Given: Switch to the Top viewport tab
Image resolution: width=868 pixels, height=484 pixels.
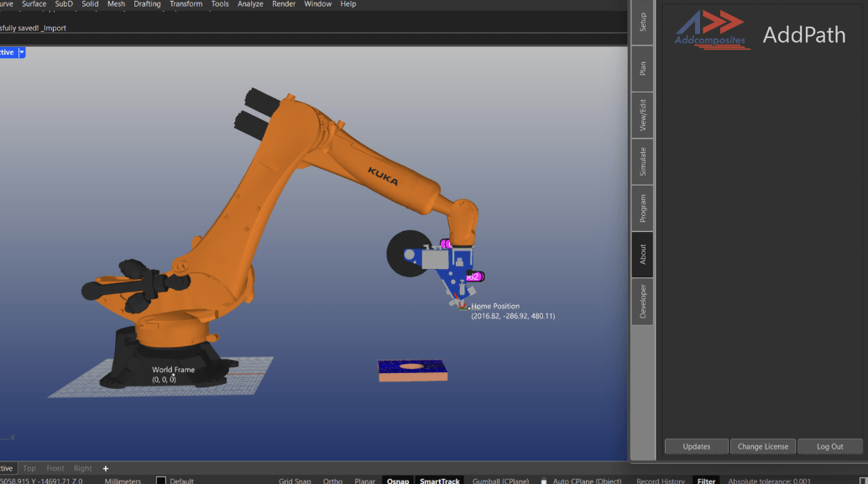Looking at the screenshot, I should coord(29,469).
